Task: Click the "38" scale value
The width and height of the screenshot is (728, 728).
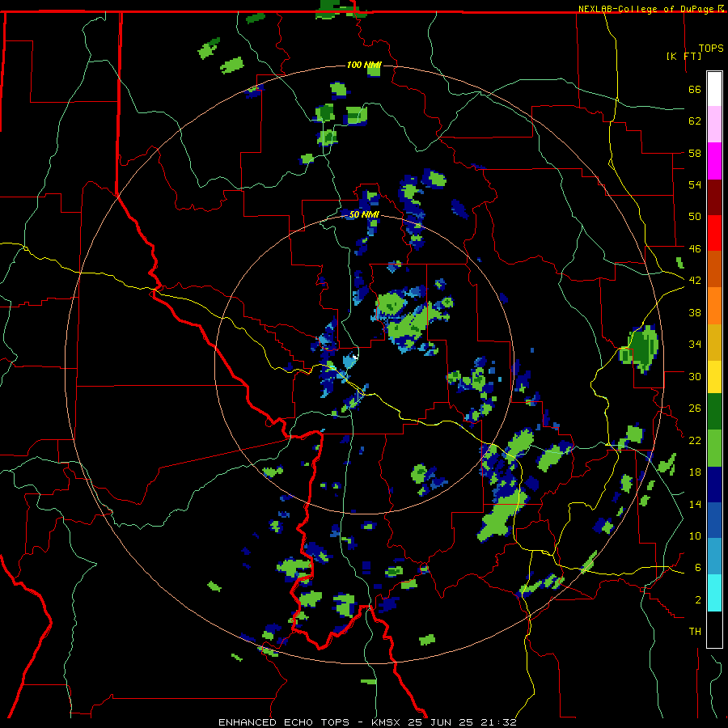Action: pos(695,312)
